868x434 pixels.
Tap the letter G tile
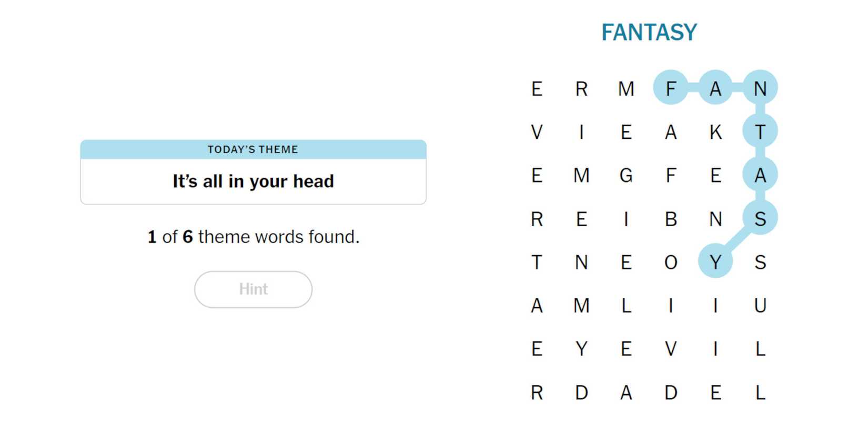pos(625,175)
